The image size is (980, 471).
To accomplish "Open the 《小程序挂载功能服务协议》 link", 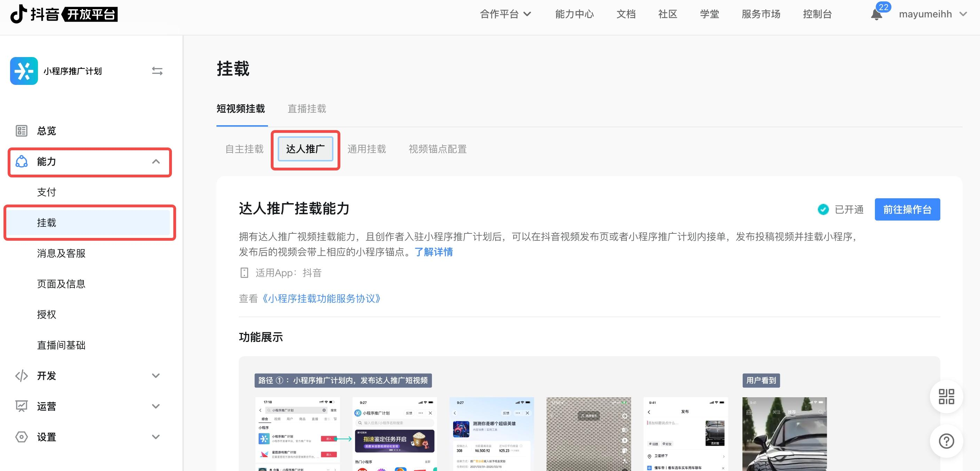I will [322, 299].
